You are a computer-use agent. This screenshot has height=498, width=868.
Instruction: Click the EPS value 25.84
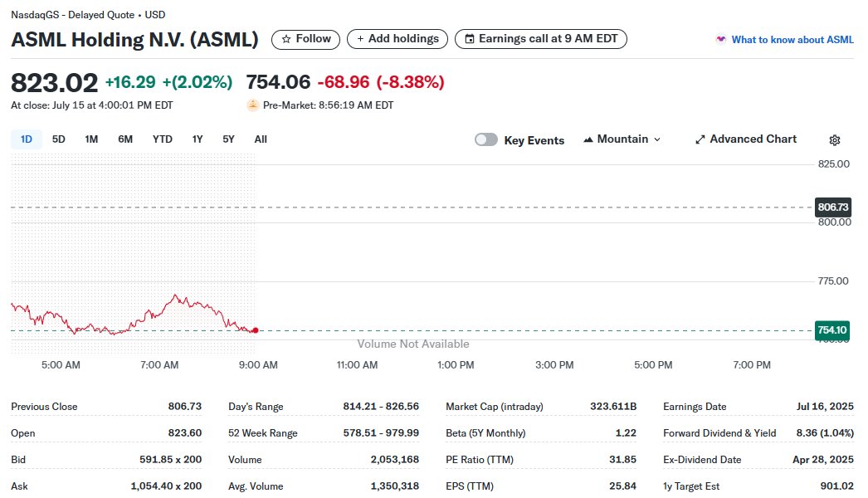tap(622, 486)
